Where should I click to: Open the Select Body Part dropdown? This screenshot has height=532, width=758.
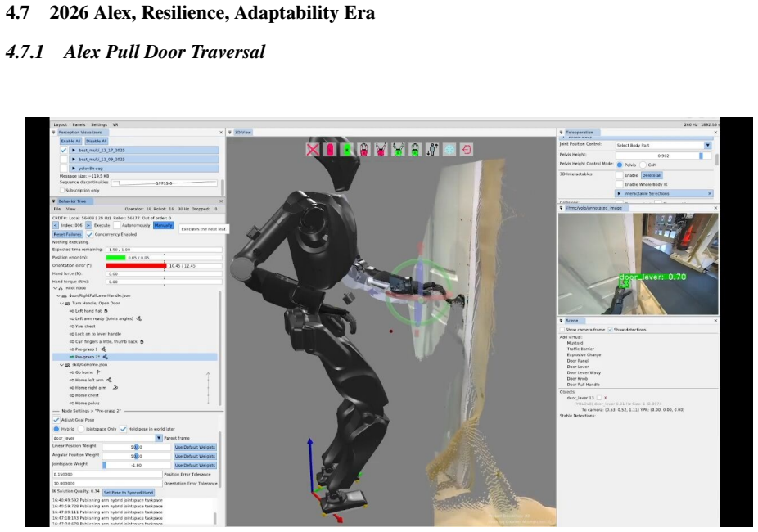click(708, 145)
